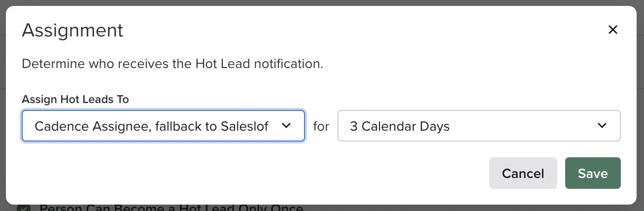Close the Assignment dialog with the X icon
Screen dimensions: 644x211
[x=612, y=30]
